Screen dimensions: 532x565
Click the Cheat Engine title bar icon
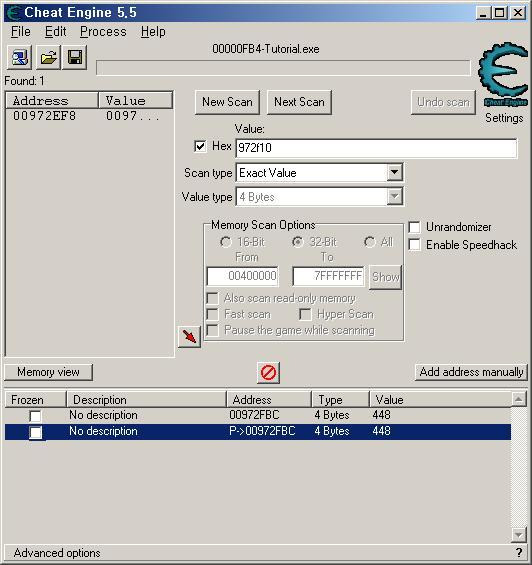coord(13,13)
